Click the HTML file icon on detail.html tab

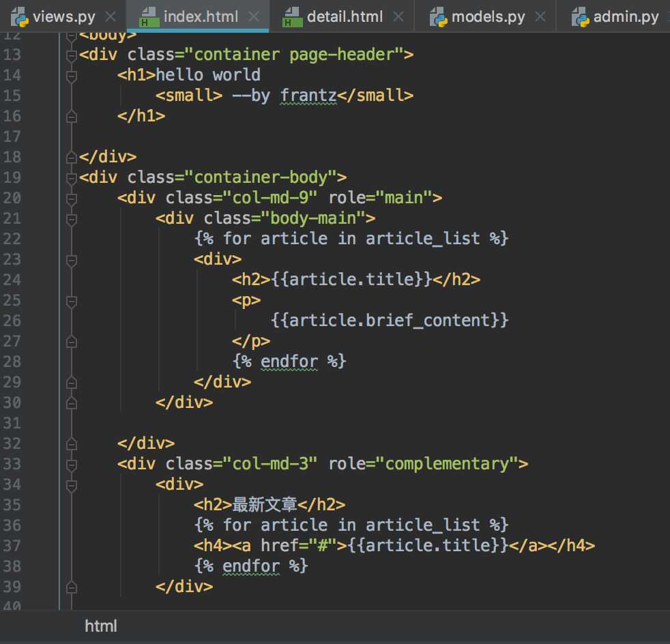point(292,17)
